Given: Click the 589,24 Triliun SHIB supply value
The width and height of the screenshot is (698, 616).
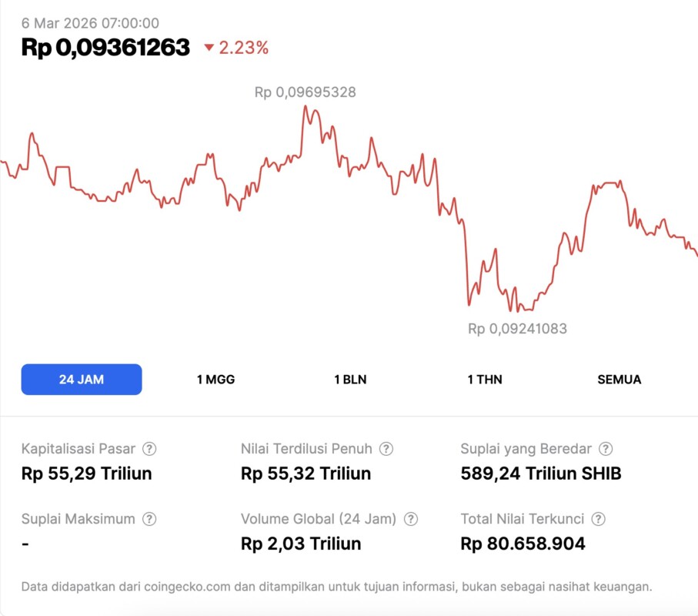Looking at the screenshot, I should pyautogui.click(x=540, y=473).
